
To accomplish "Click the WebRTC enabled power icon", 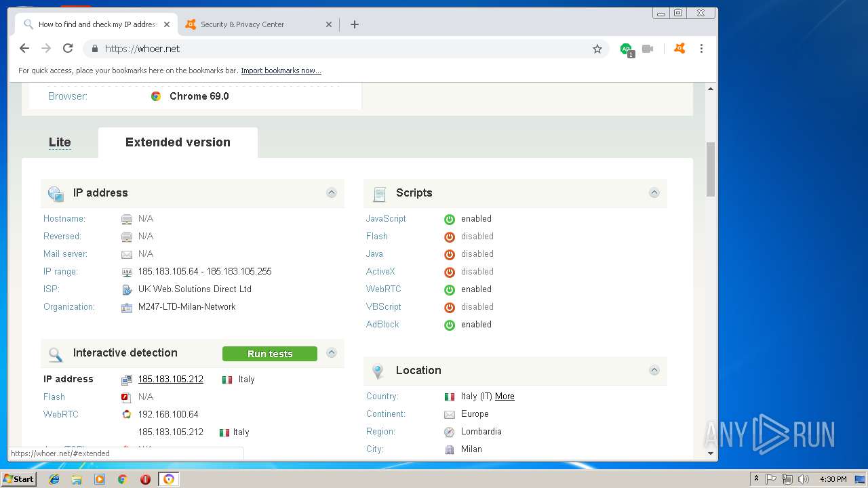I will pyautogui.click(x=449, y=289).
